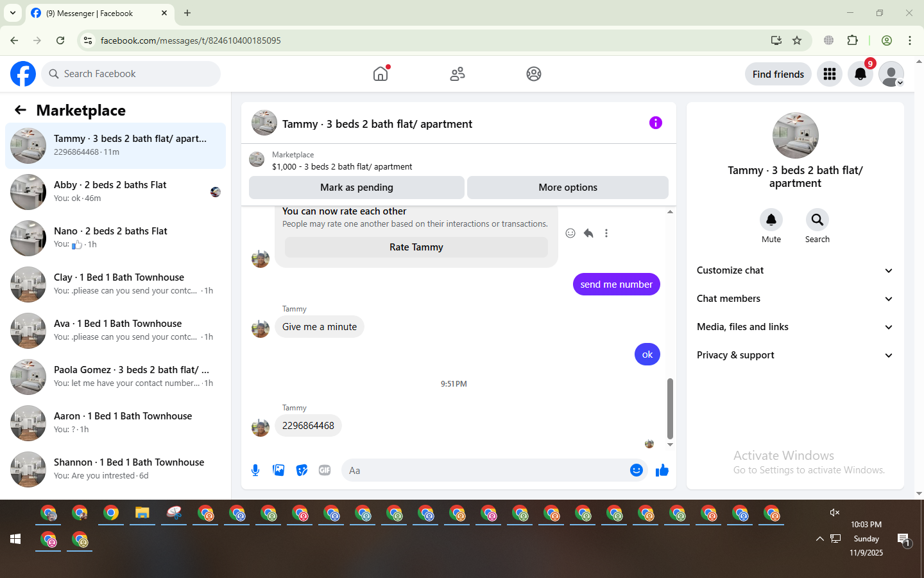The image size is (924, 578).
Task: Click the install app icon in address bar
Action: point(776,40)
